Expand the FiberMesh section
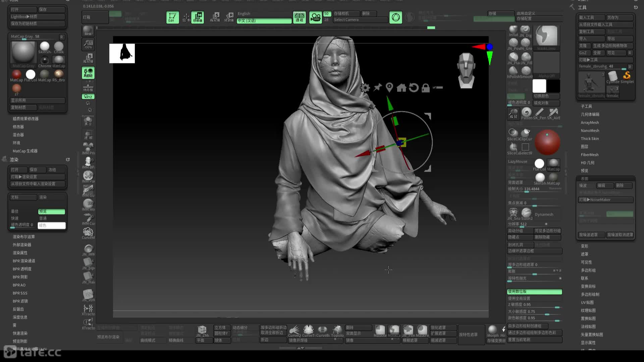 589,155
